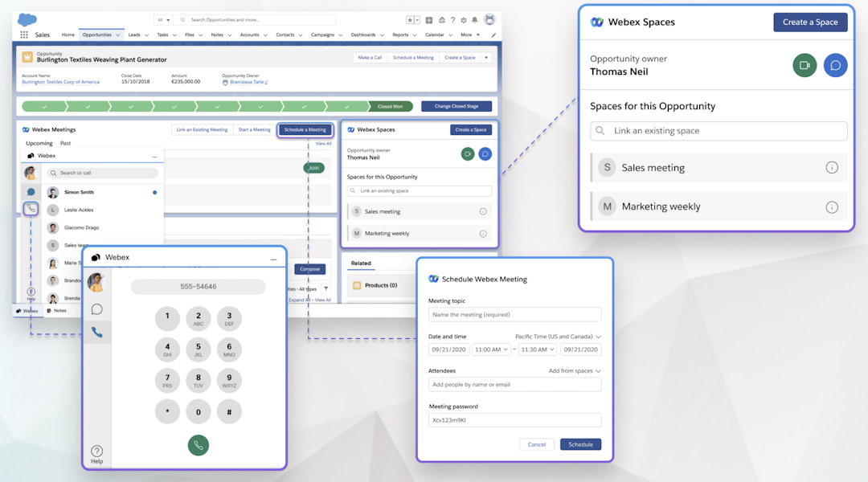
Task: Select messaging icon in small Webex widget
Action: click(x=31, y=192)
